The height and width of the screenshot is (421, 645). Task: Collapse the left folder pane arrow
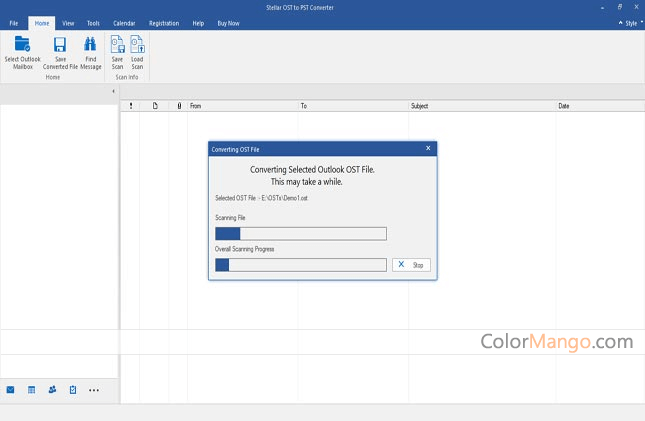[x=113, y=91]
